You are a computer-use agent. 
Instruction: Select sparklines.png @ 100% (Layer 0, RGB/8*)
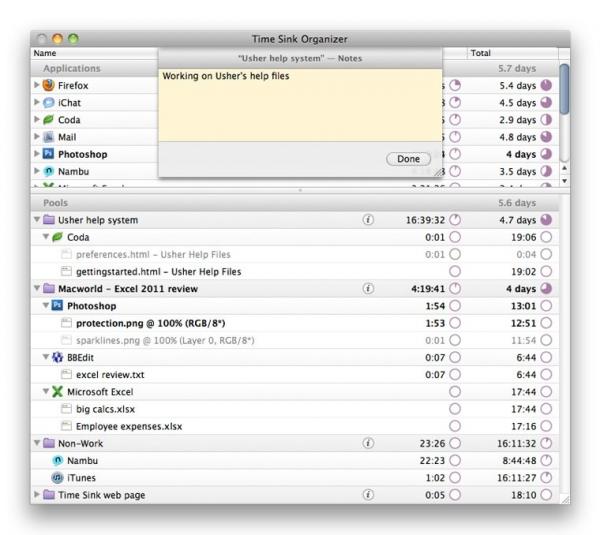(295, 340)
